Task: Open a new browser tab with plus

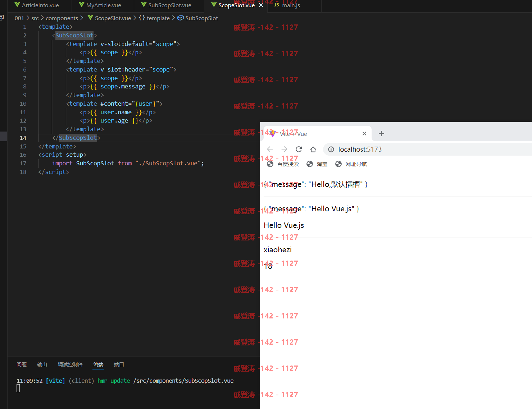Action: click(x=382, y=133)
